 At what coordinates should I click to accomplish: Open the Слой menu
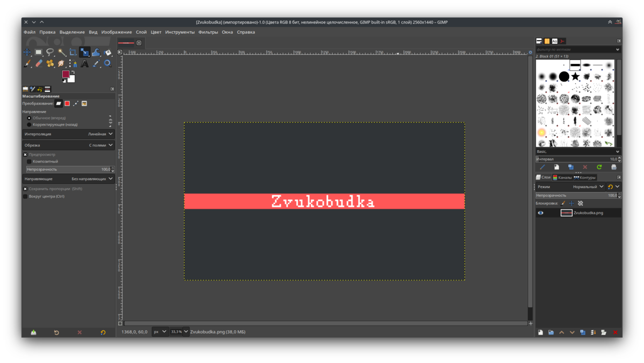[141, 32]
